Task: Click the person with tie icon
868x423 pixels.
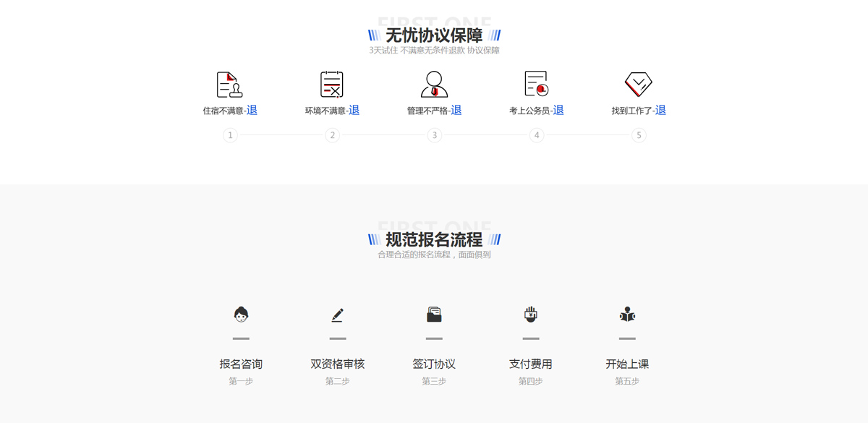Action: pos(434,85)
